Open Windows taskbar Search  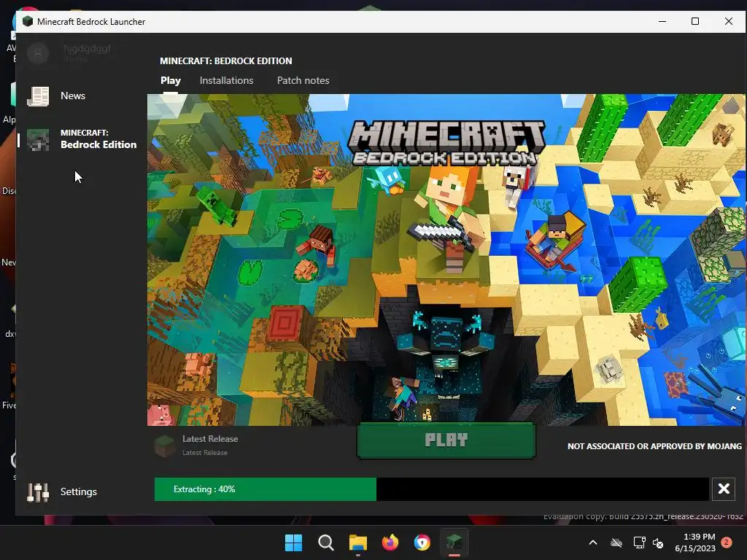point(326,542)
